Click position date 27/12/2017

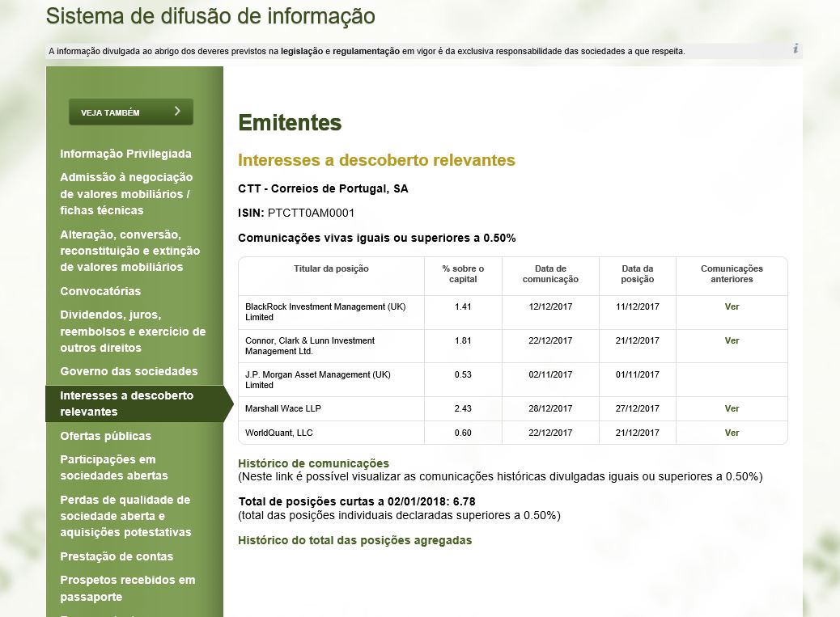[x=638, y=408]
